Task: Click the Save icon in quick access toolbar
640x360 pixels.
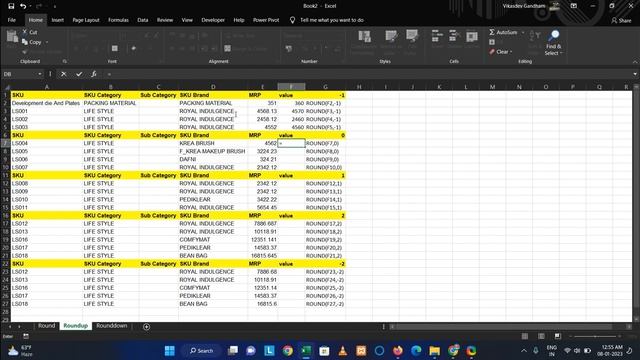Action: pyautogui.click(x=11, y=6)
